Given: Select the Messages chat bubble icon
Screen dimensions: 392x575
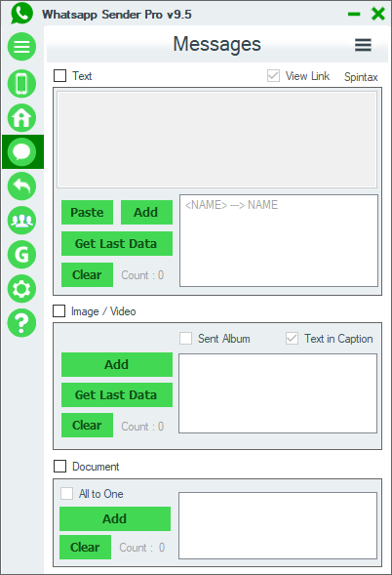Looking at the screenshot, I should click(x=21, y=152).
